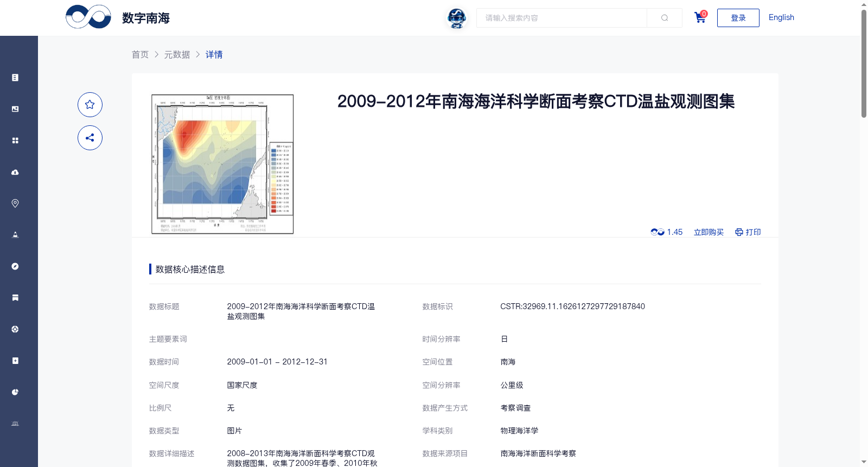Click the star favorite button
The width and height of the screenshot is (868, 467).
[x=90, y=105]
